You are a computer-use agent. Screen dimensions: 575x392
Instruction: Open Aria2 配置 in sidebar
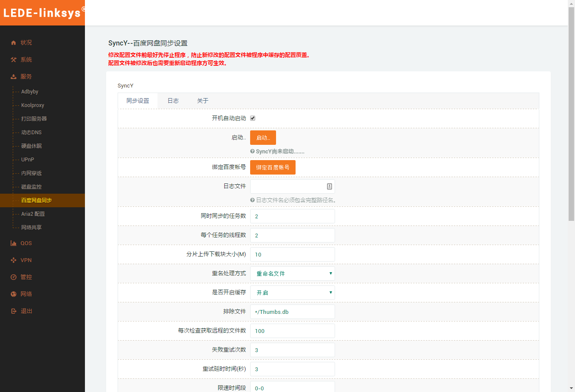click(x=33, y=214)
